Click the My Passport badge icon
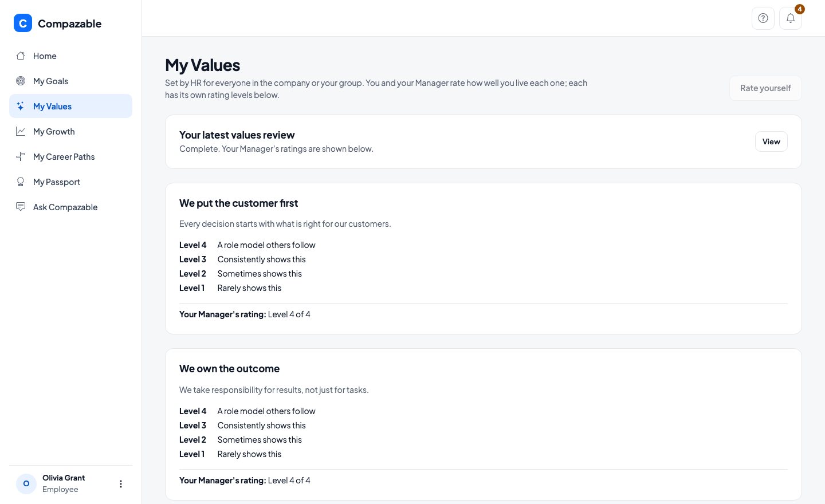The width and height of the screenshot is (825, 504). click(x=21, y=182)
